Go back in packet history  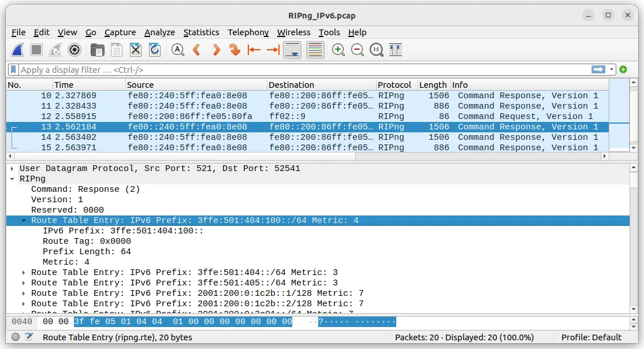(197, 50)
